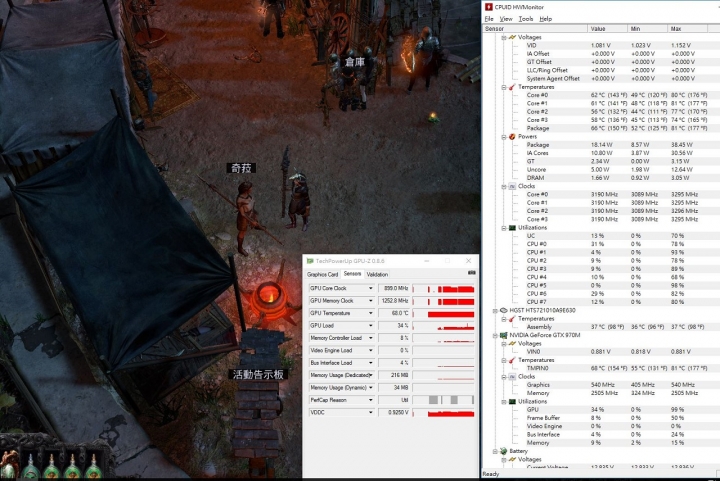Click the Value column header

point(607,28)
